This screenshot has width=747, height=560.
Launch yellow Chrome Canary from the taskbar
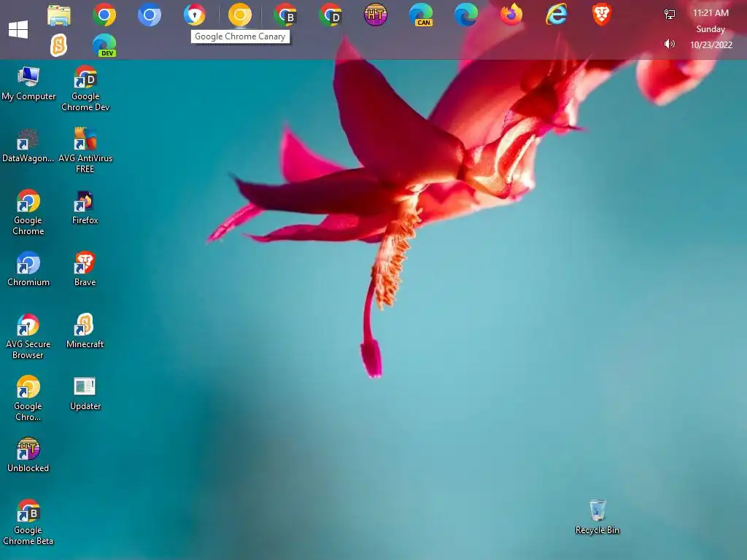(239, 15)
